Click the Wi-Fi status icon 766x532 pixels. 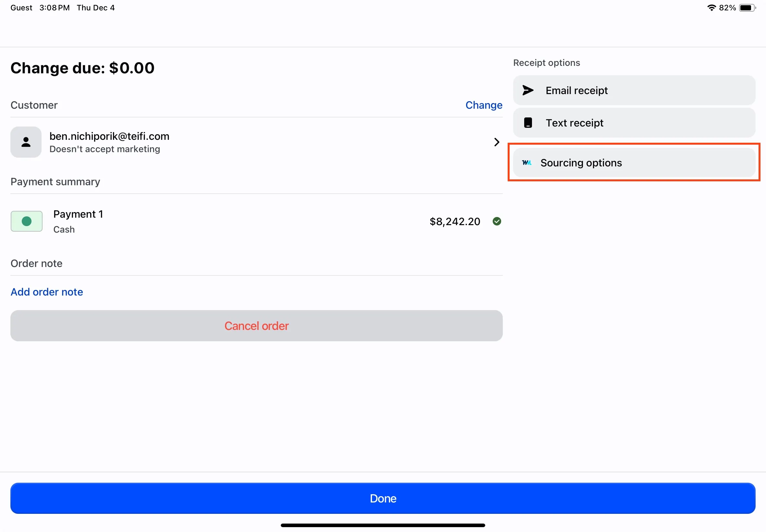pyautogui.click(x=711, y=8)
